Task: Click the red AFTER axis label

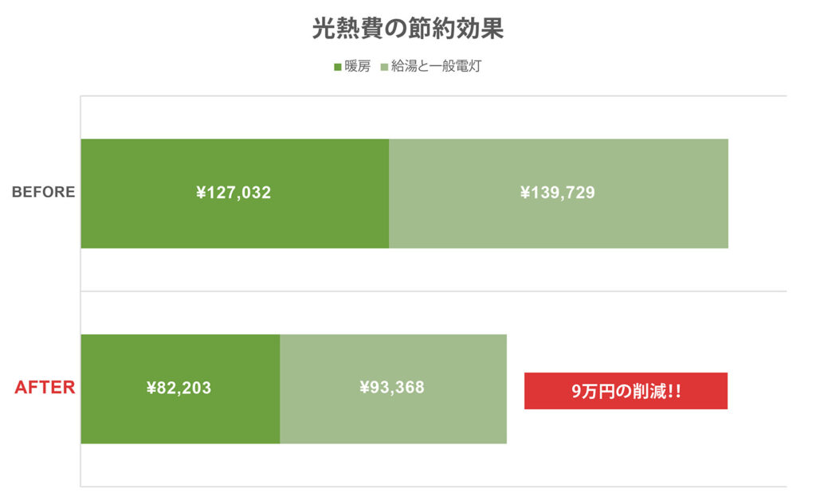Action: 45,388
